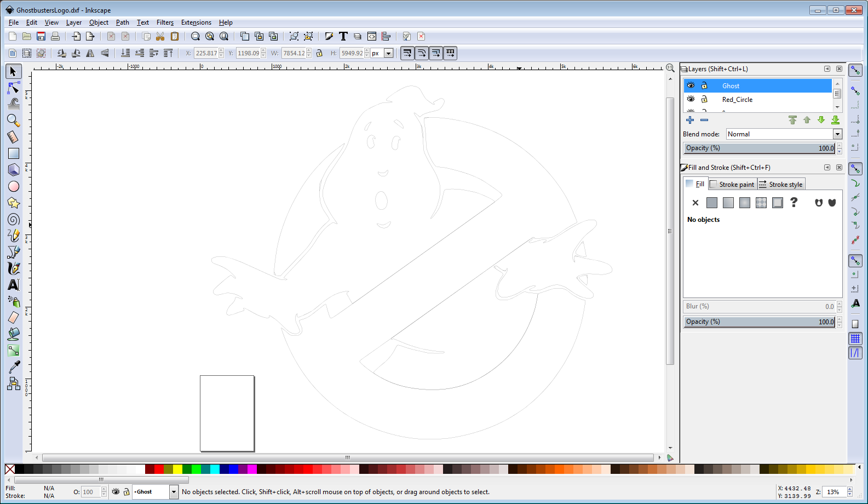Click the width W input field
This screenshot has height=504, width=868.
294,53
